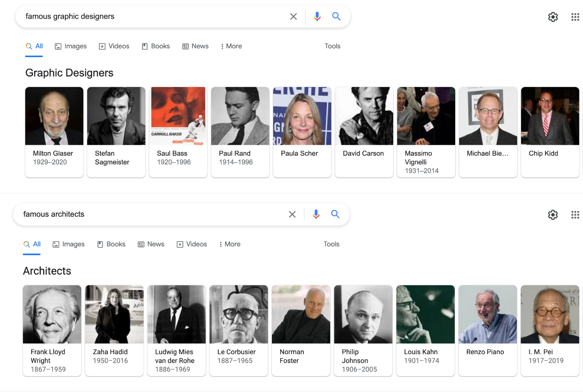Click into the 'famous architects' search field

(150, 214)
